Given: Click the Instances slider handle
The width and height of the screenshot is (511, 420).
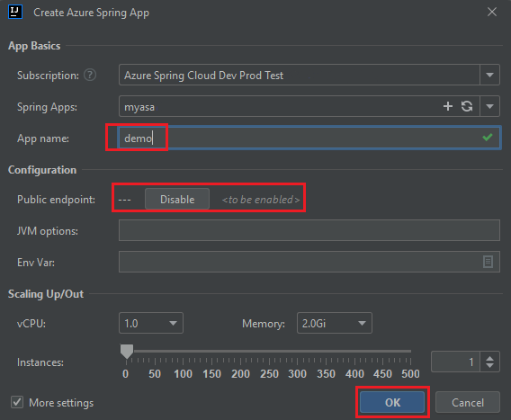Looking at the screenshot, I should pos(127,352).
